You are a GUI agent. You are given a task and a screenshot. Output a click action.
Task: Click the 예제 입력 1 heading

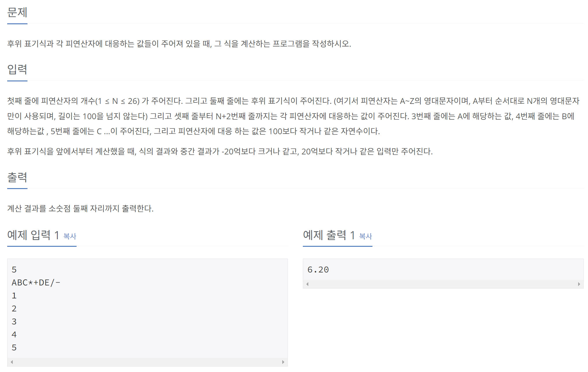point(33,235)
